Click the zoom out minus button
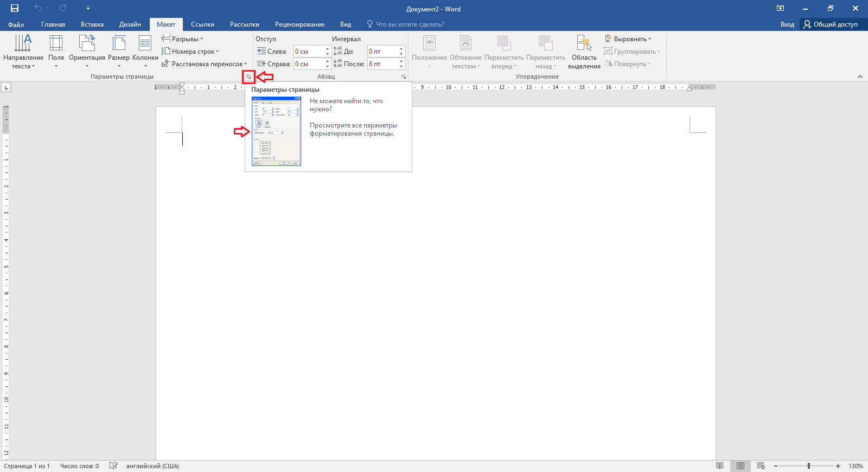The height and width of the screenshot is (472, 868). coord(776,466)
